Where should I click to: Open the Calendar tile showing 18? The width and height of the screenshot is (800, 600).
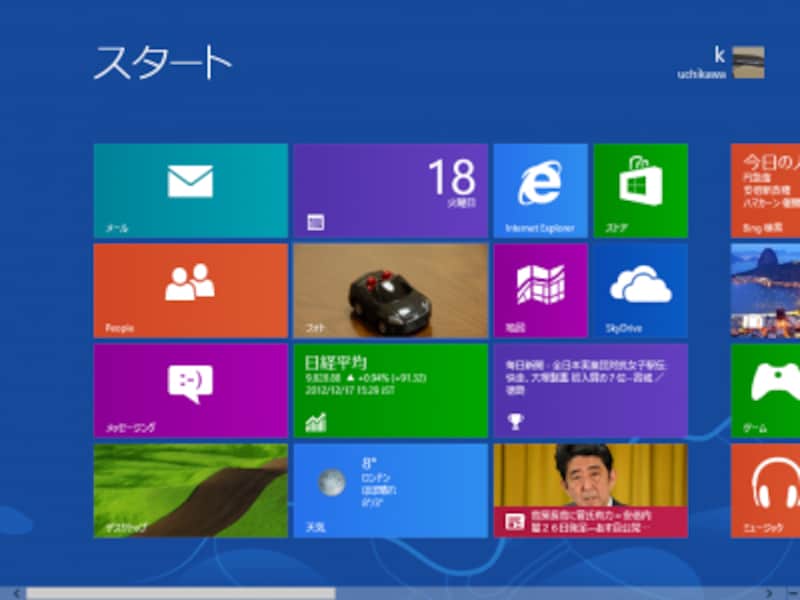(391, 191)
